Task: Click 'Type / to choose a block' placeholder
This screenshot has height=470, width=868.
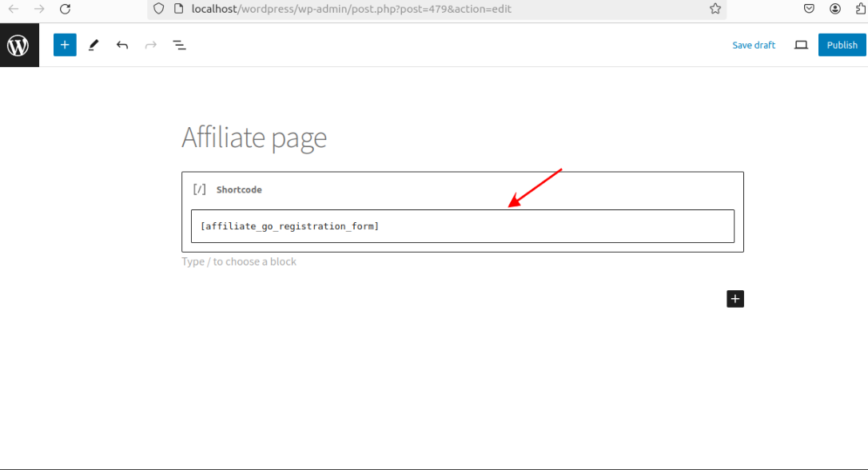Action: pos(239,262)
